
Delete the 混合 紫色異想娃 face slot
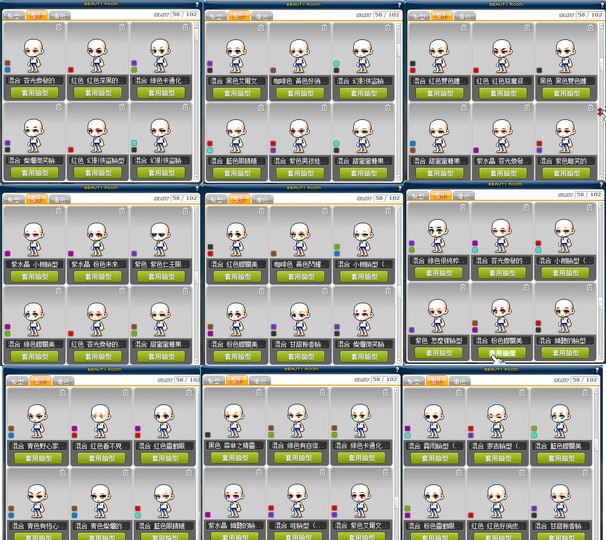coord(324,108)
